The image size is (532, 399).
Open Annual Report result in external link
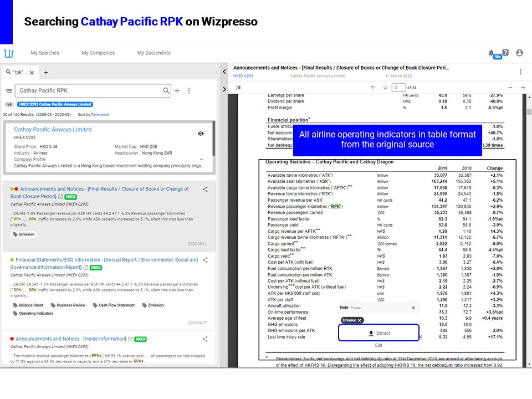click(85, 268)
